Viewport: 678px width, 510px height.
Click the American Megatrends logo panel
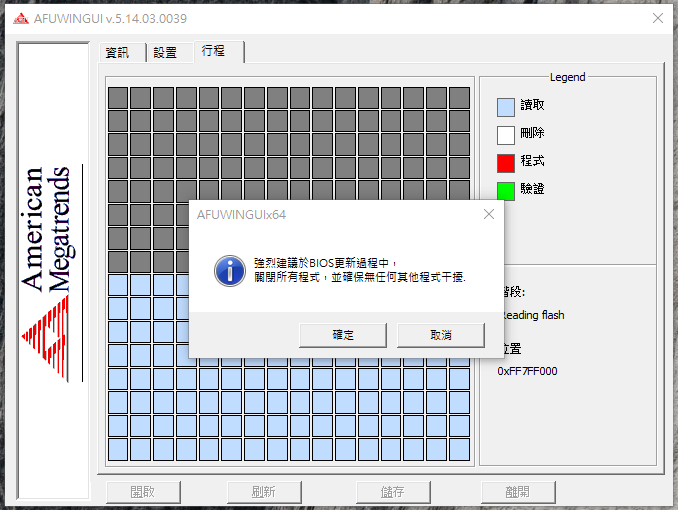53,271
